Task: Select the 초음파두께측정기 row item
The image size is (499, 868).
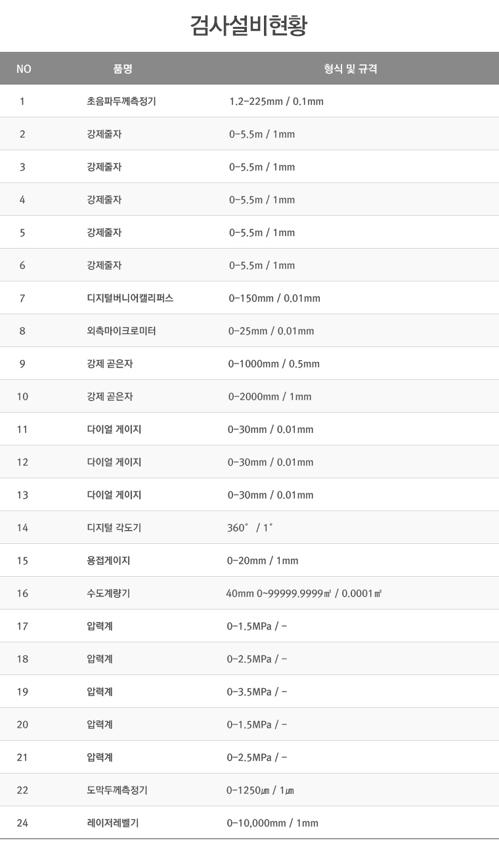Action: (x=121, y=101)
